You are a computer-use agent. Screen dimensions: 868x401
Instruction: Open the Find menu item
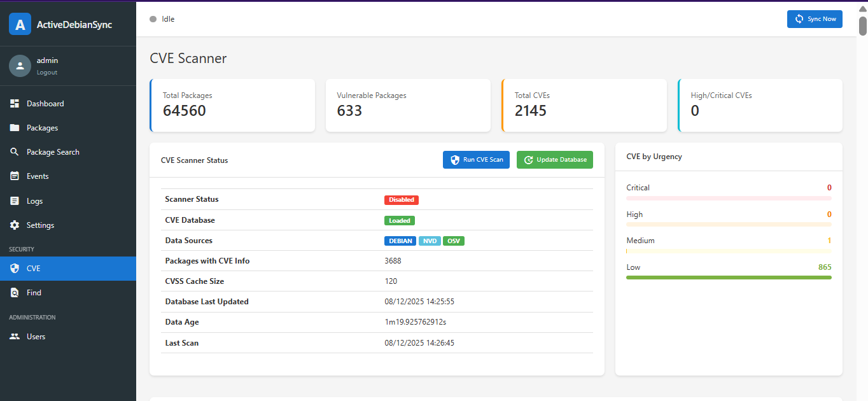click(34, 293)
